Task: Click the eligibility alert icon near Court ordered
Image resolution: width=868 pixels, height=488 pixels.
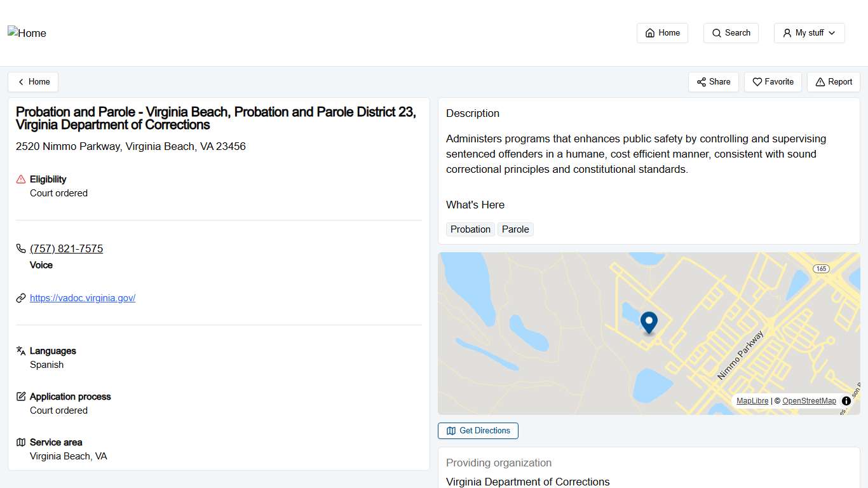Action: (20, 179)
